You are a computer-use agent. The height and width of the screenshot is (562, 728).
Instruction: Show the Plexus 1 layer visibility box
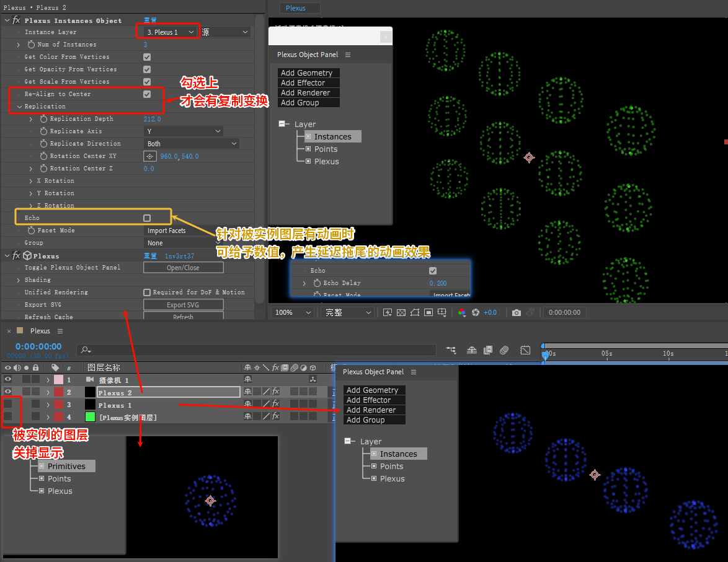[8, 404]
